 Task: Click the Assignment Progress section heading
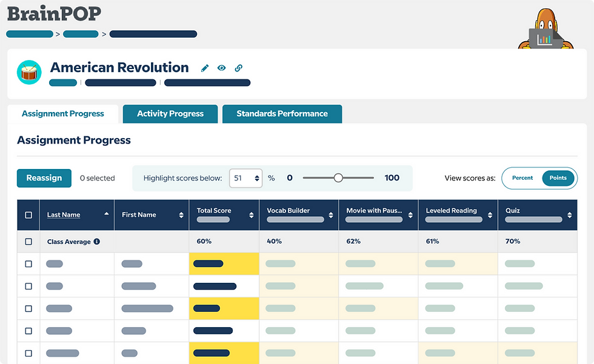pyautogui.click(x=74, y=140)
